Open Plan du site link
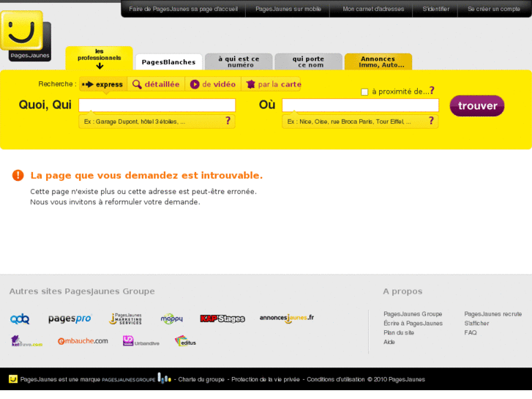Viewport: 532px width, 399px height. coord(399,332)
